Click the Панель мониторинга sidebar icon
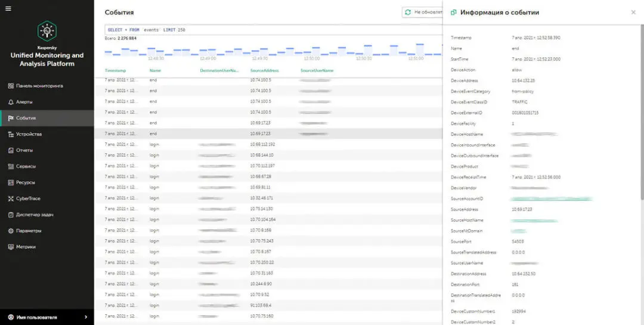Image resolution: width=644 pixels, height=325 pixels. pyautogui.click(x=11, y=86)
